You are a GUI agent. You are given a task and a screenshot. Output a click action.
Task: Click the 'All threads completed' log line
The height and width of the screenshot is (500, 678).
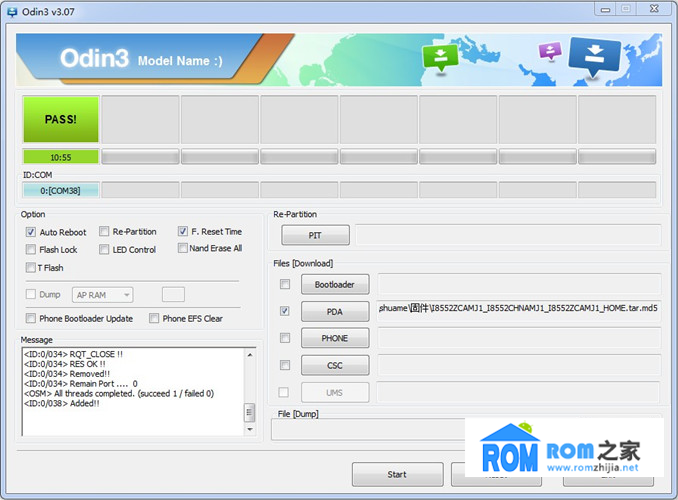click(119, 394)
